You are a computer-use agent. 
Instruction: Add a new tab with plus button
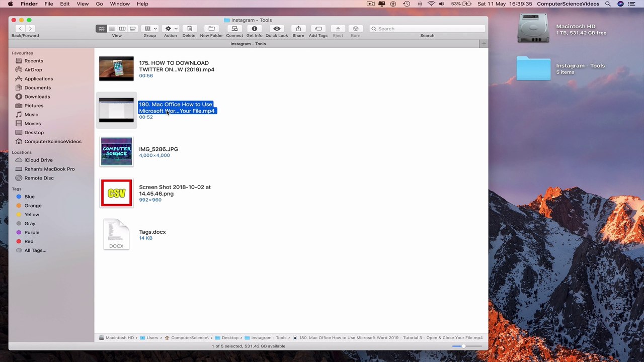coord(484,44)
